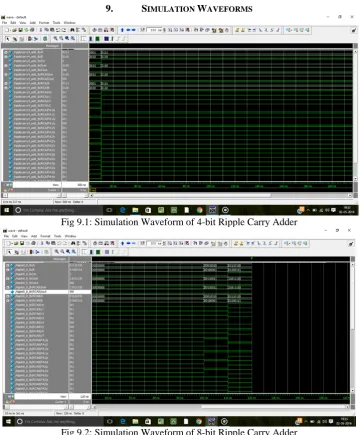This screenshot has height=435, width=361.
Task: Expand first signal in 8-bit adder signal list
Action: tap(7, 265)
